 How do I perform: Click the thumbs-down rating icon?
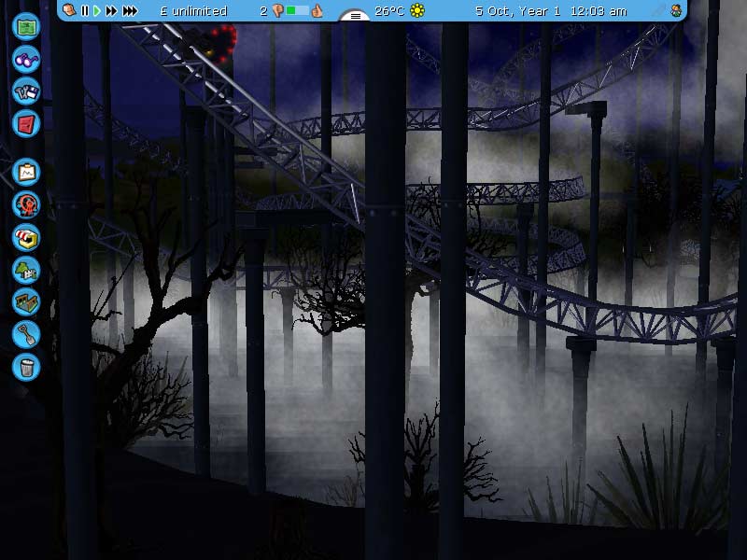click(x=278, y=11)
